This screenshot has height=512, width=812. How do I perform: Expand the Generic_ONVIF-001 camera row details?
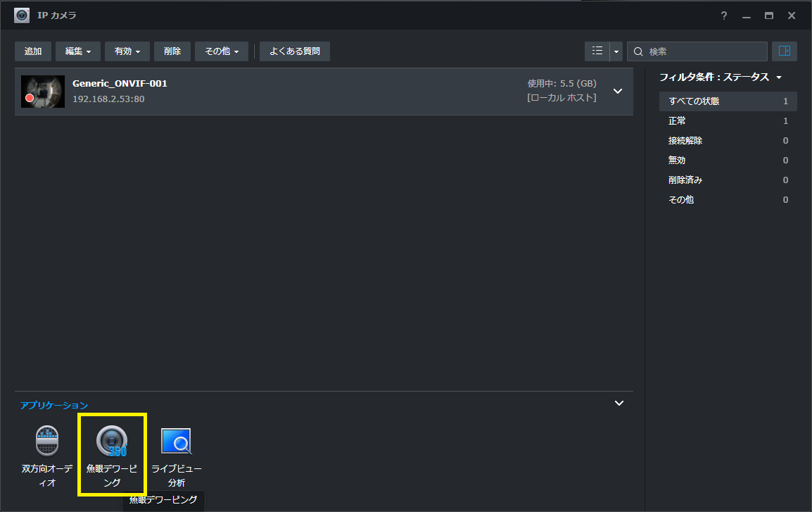[x=618, y=92]
